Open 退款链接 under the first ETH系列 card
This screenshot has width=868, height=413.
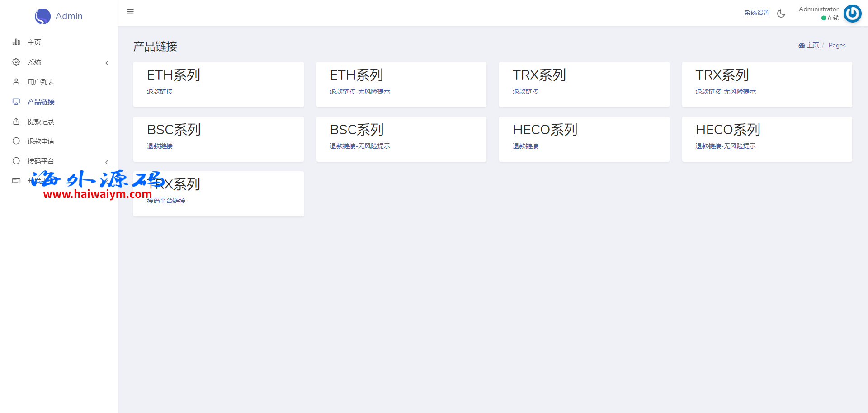pos(160,91)
